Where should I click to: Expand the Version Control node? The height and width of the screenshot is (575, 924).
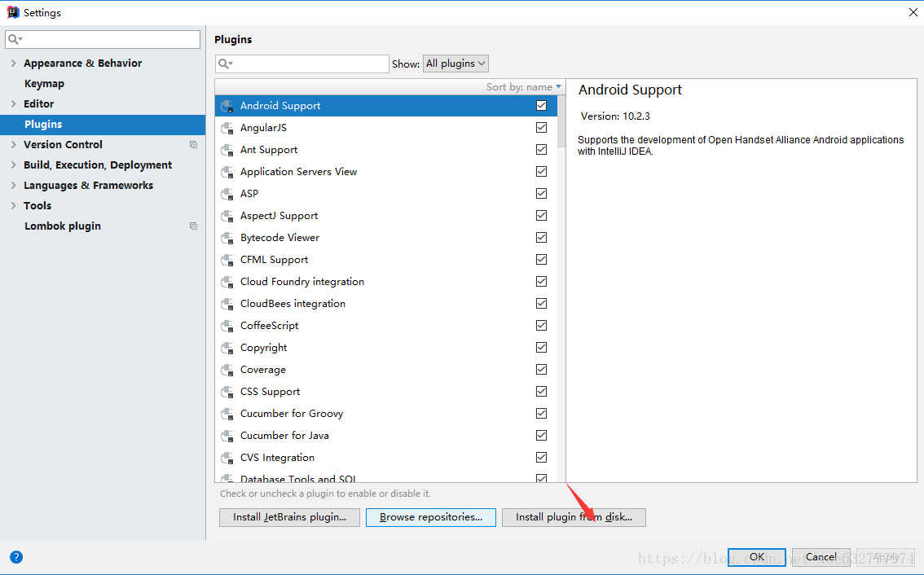coord(14,144)
